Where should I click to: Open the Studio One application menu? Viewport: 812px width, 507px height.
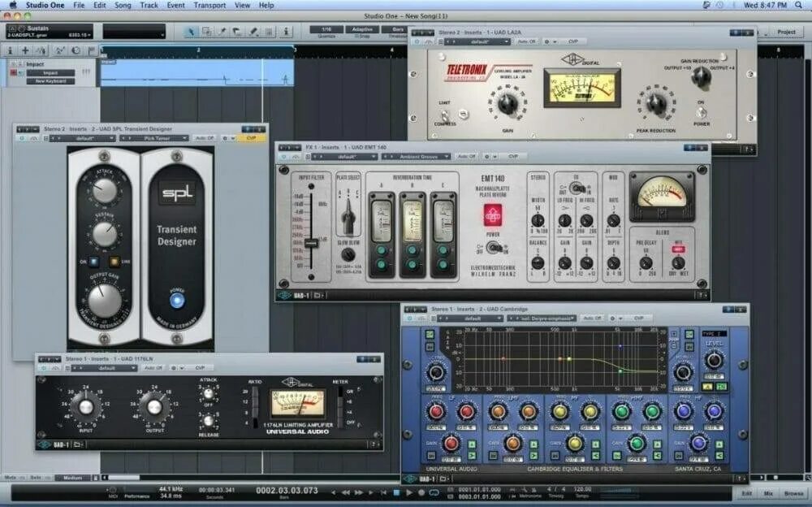point(45,5)
